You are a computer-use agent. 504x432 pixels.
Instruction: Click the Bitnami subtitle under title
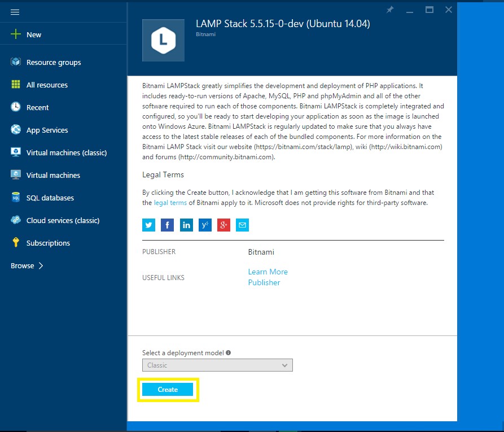click(205, 34)
